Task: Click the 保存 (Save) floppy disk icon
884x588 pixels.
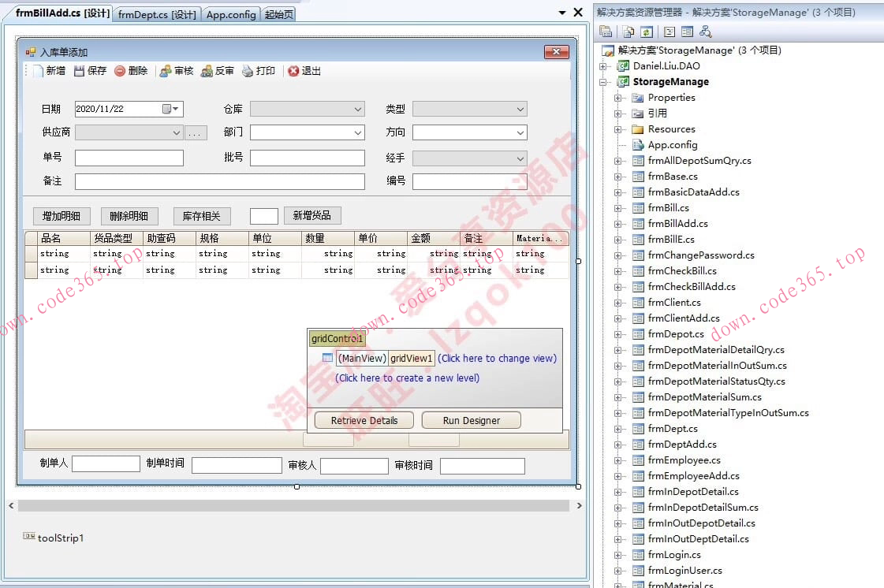Action: pos(79,71)
